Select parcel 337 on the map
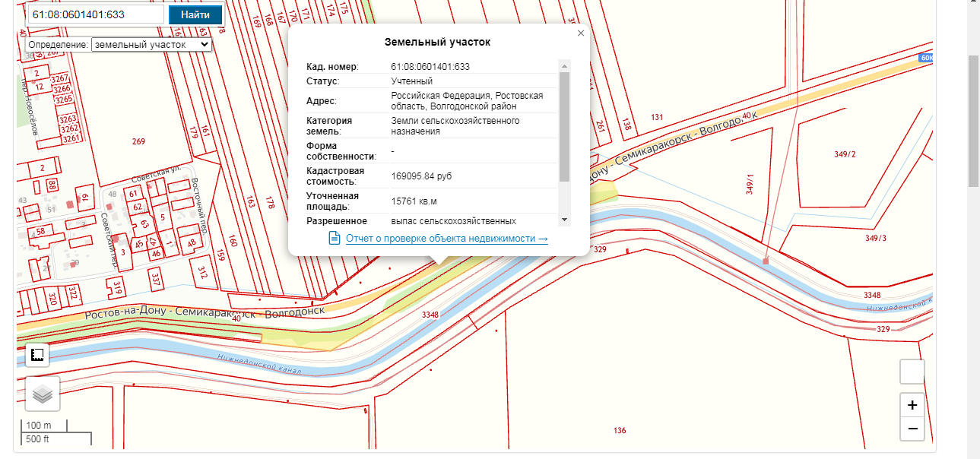 click(x=155, y=278)
